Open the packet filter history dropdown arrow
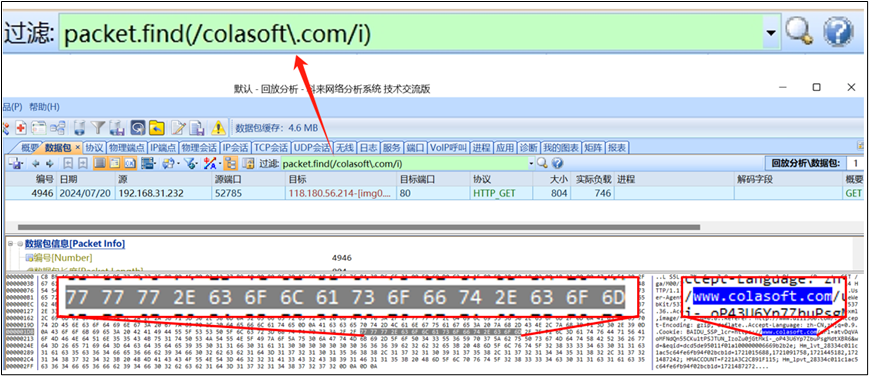 [531, 164]
